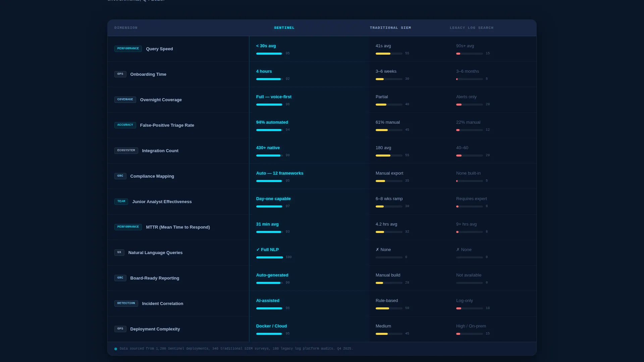Click the '3–6 weeks' value

pyautogui.click(x=386, y=71)
